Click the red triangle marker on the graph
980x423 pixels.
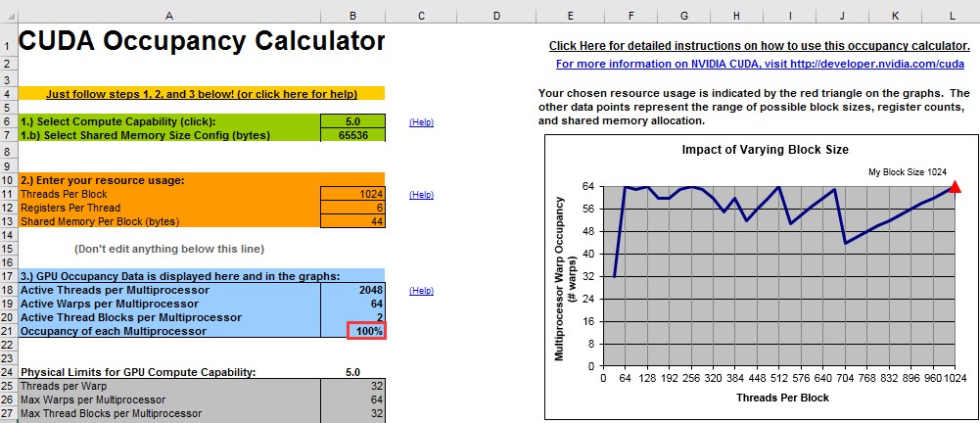[955, 186]
